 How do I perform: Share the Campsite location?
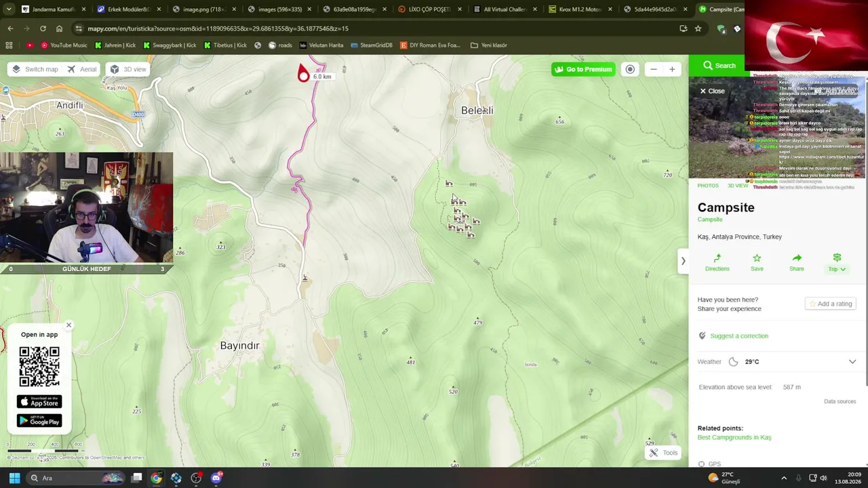(x=797, y=262)
